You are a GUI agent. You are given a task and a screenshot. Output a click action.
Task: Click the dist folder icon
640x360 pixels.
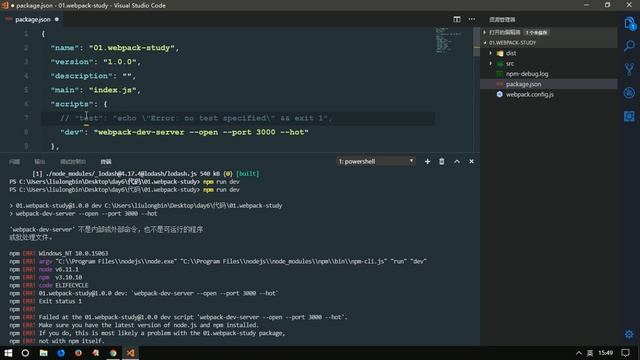click(500, 53)
